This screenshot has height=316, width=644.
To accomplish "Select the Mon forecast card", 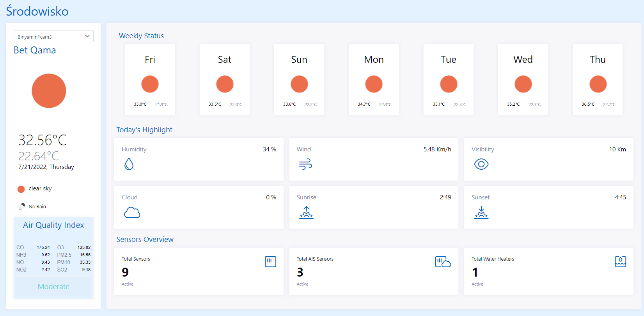I will click(374, 80).
